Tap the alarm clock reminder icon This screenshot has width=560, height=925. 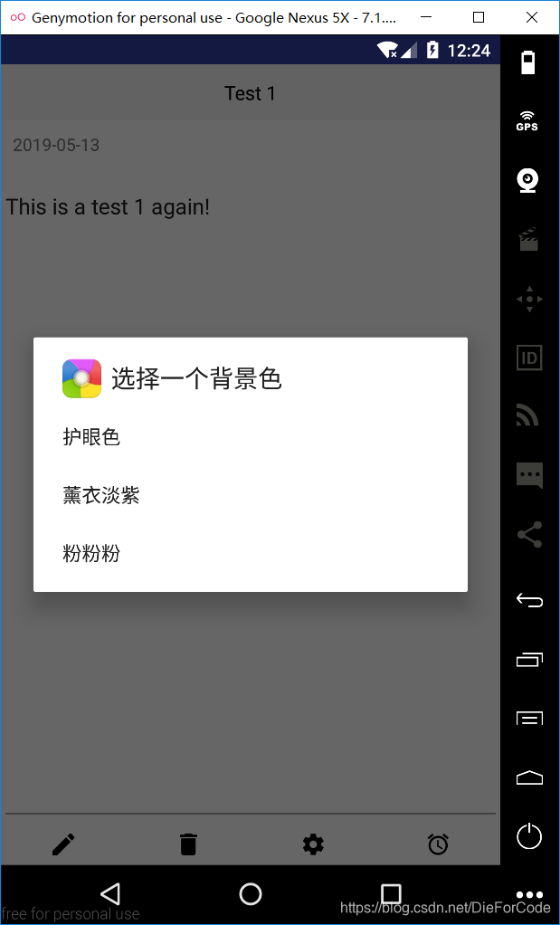click(x=438, y=844)
